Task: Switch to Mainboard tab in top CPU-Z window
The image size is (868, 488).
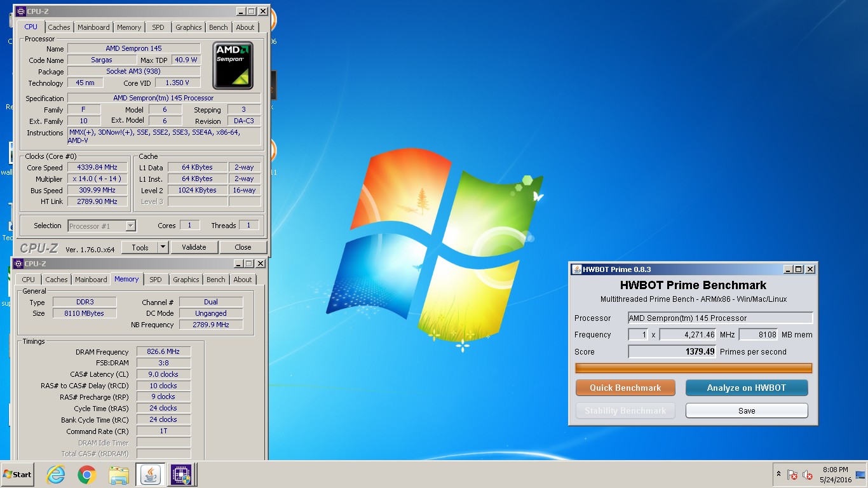Action: (x=93, y=27)
